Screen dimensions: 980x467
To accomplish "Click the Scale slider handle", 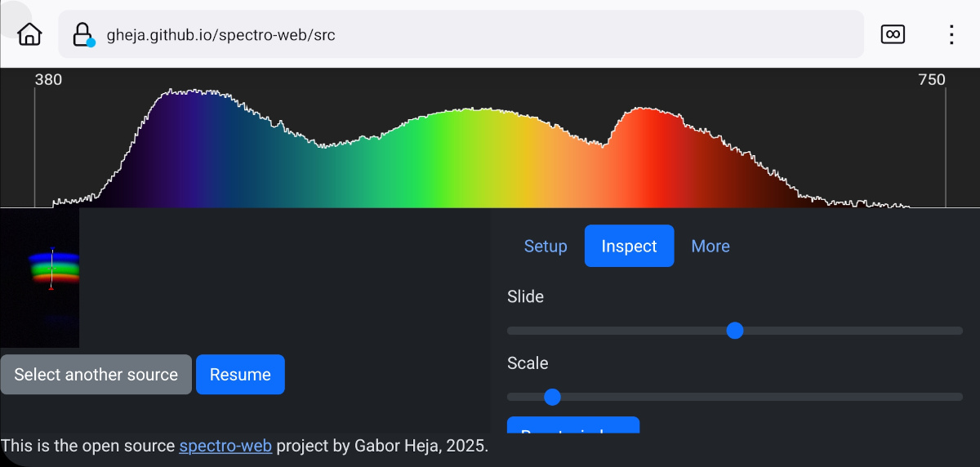I will coord(552,397).
